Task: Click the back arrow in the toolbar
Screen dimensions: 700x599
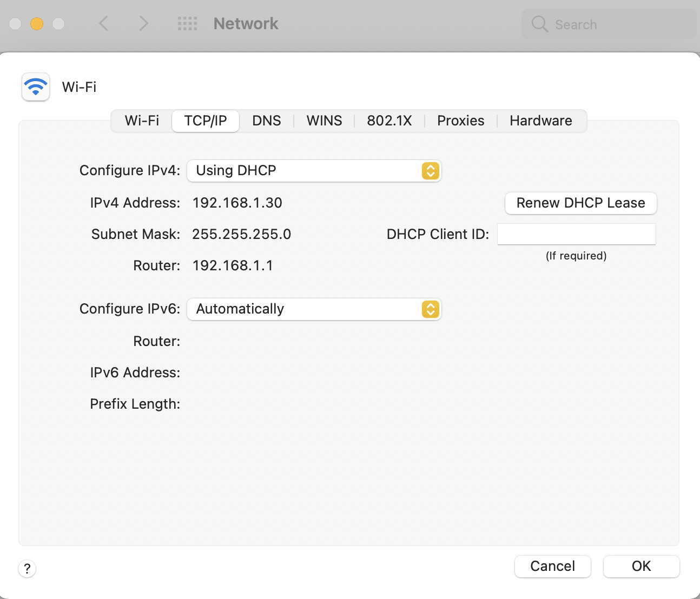Action: pos(104,24)
